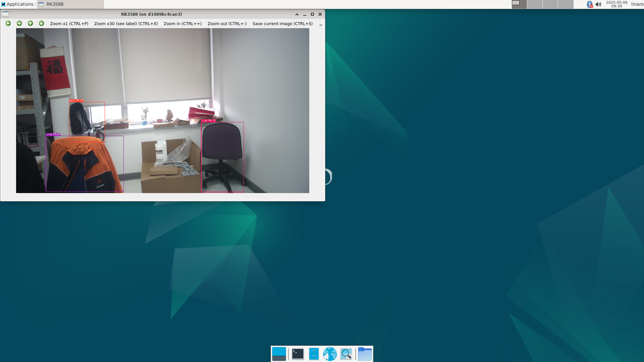The image size is (644, 362).
Task: Launch the web browser globe icon
Action: click(x=330, y=354)
